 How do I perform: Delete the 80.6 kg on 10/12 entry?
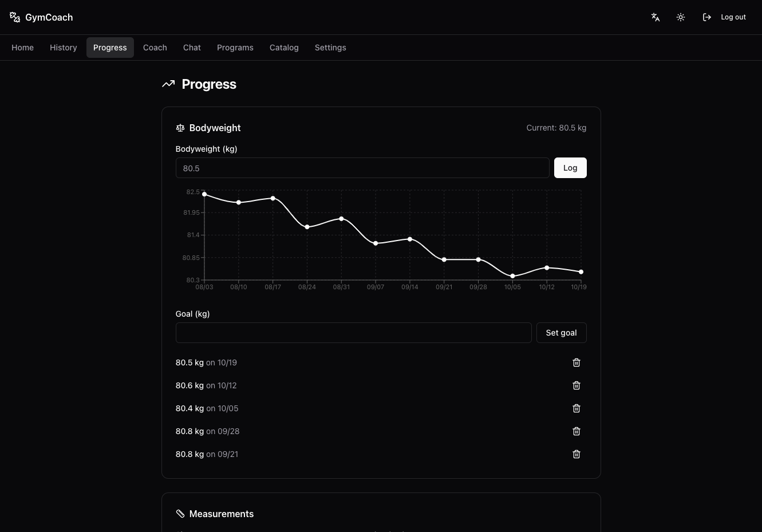tap(577, 385)
